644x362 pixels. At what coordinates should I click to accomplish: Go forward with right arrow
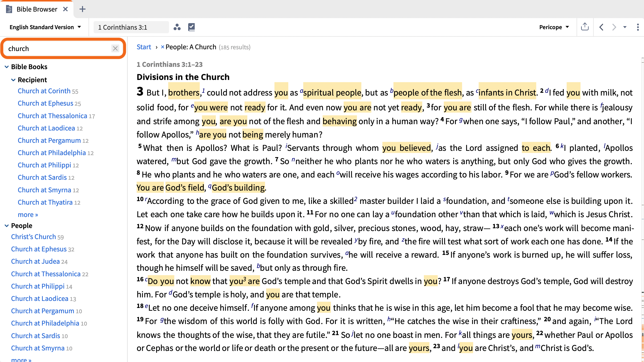pos(614,27)
